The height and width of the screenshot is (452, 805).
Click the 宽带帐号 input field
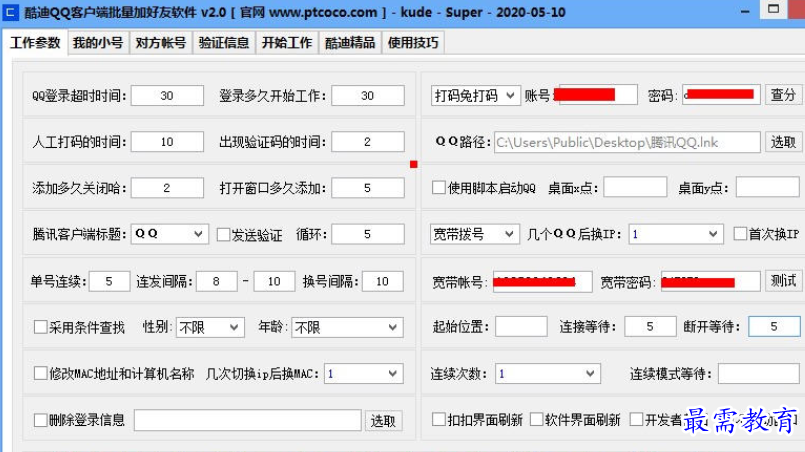543,282
